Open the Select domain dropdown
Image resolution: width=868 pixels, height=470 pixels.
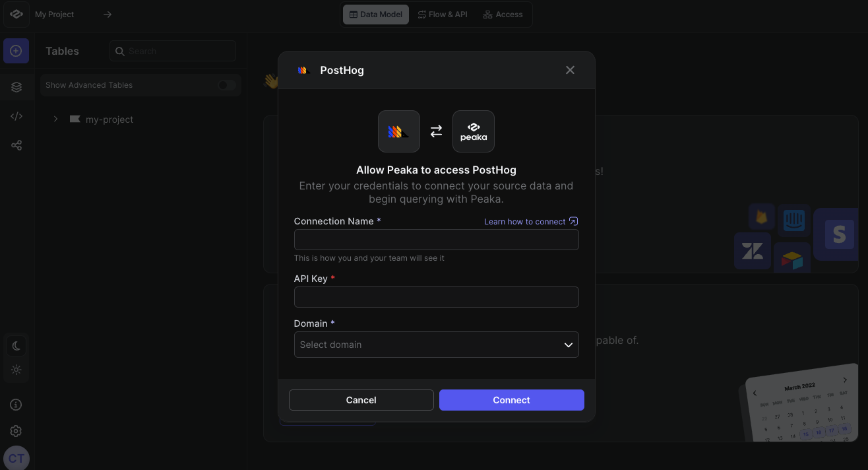tap(437, 345)
